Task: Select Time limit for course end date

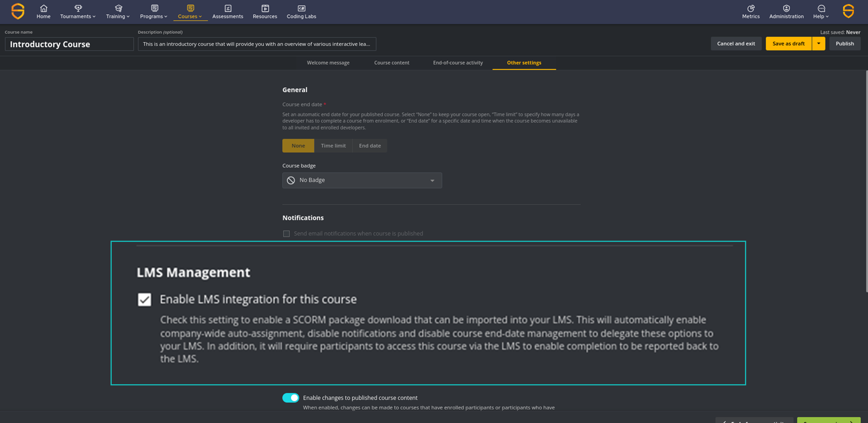Action: 333,146
